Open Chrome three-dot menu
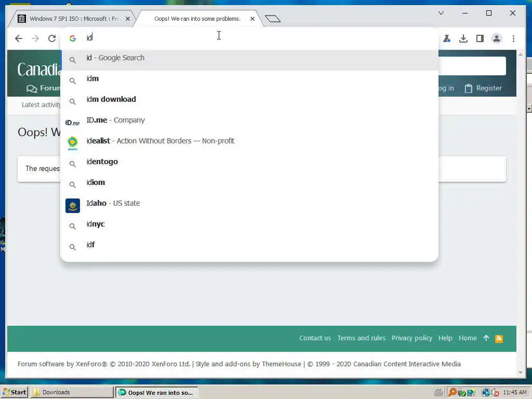This screenshot has height=399, width=532. pos(513,38)
